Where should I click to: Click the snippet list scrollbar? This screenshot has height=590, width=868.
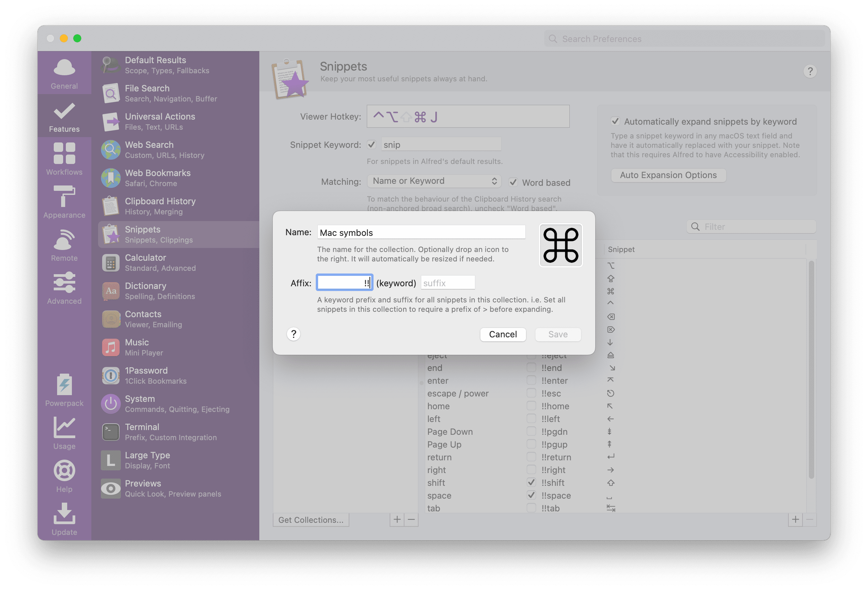(x=811, y=369)
